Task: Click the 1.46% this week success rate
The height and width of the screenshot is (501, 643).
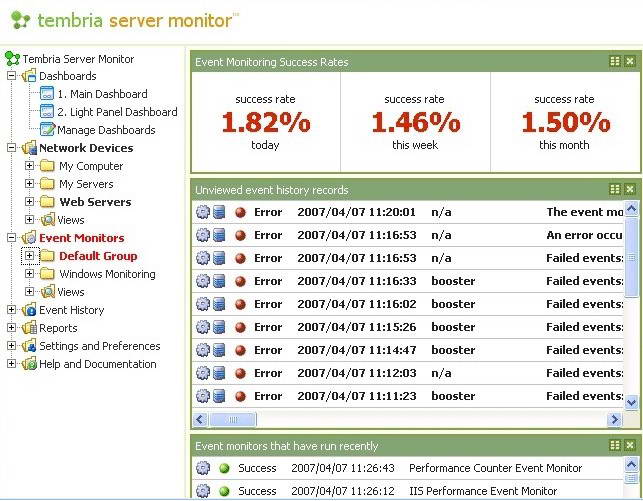Action: pos(415,122)
